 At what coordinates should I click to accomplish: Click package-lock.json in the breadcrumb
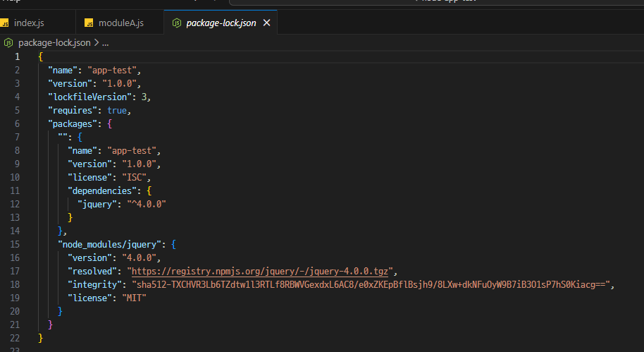(54, 43)
